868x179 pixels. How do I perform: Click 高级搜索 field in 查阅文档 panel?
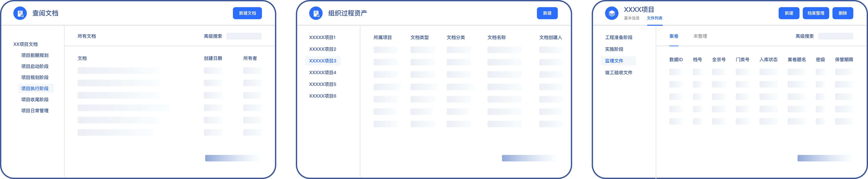[x=244, y=36]
